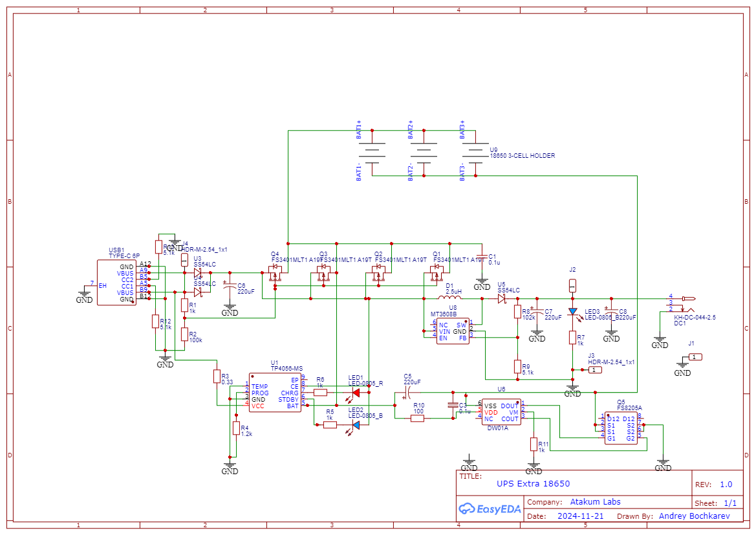Click the author name 'Andrey Bochkarev'
This screenshot has width=756, height=535.
[x=695, y=516]
